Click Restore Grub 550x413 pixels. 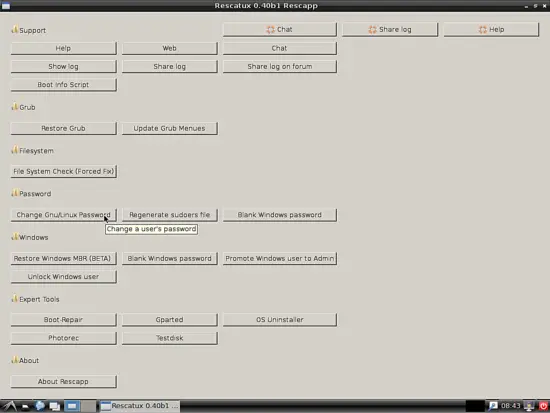[63, 128]
